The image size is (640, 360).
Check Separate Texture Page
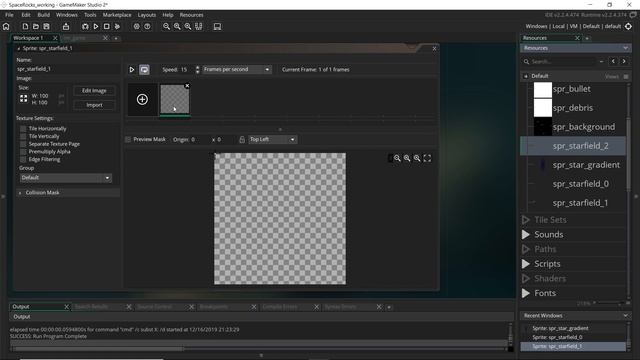point(23,144)
